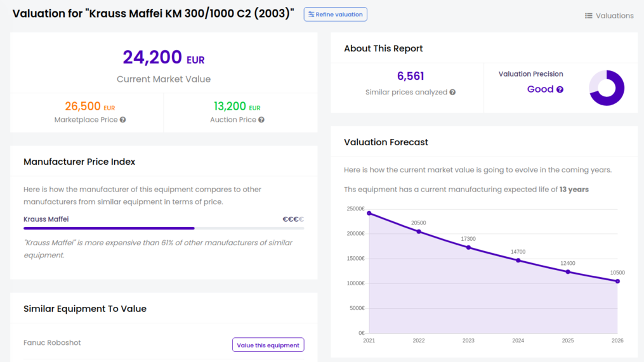
Task: Select the 2026 data point labeled 10500
Action: click(617, 281)
